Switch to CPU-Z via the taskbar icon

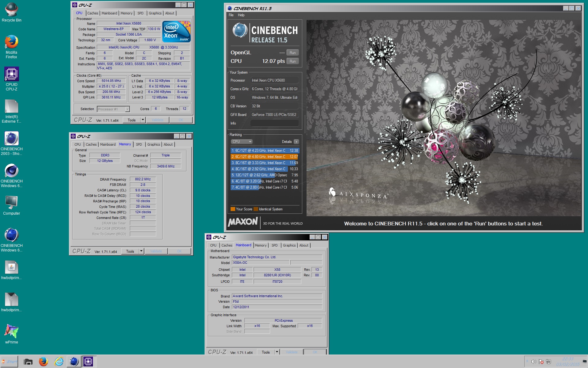pyautogui.click(x=88, y=362)
